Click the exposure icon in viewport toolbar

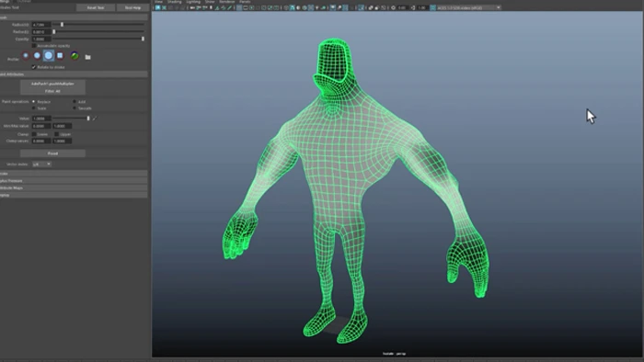393,7
